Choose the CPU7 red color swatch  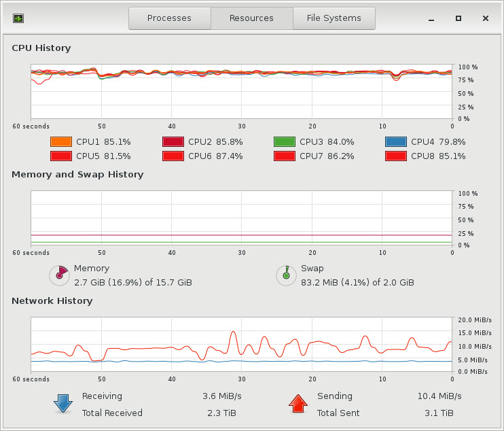(x=285, y=156)
